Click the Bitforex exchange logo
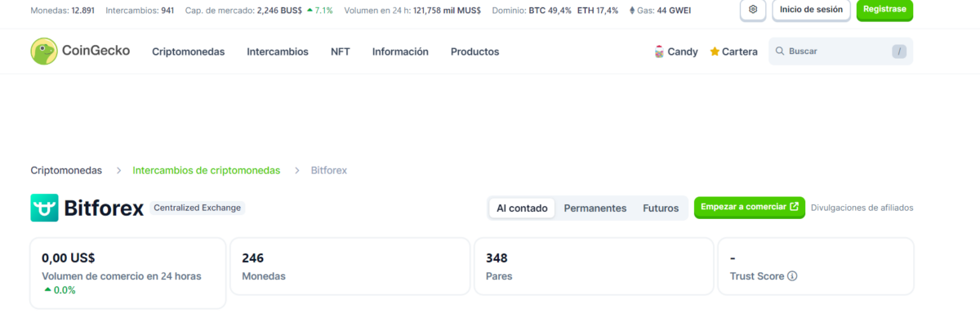Viewport: 980px width, 327px height. tap(44, 208)
